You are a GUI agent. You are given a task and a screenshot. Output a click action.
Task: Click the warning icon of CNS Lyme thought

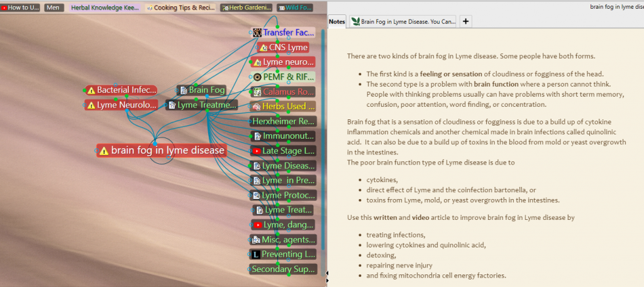coord(264,48)
